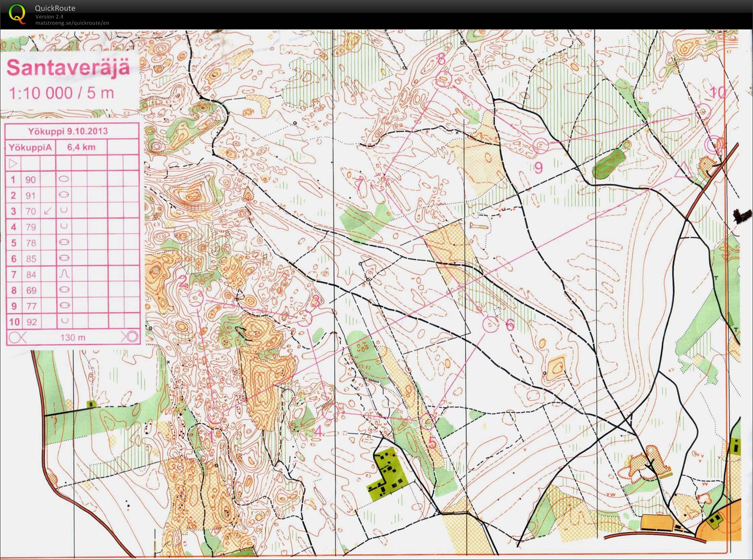Click control circle 8 on the map
753x560 pixels.
tap(444, 80)
